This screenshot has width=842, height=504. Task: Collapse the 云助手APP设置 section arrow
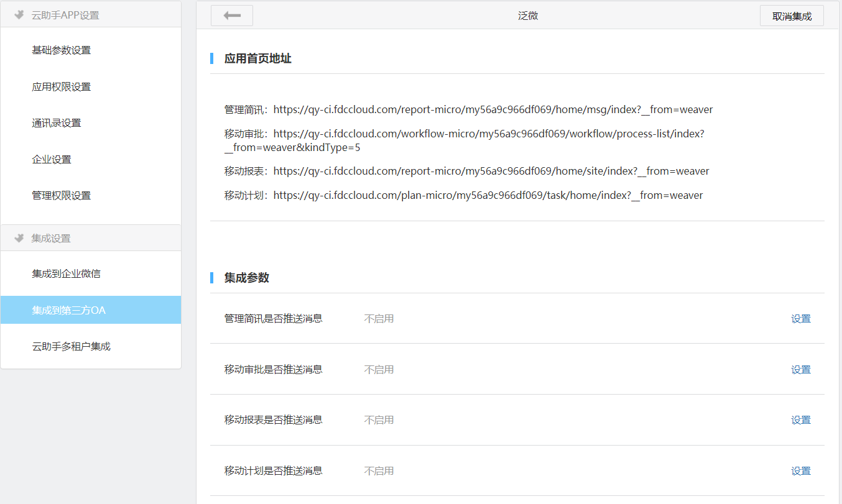[19, 15]
